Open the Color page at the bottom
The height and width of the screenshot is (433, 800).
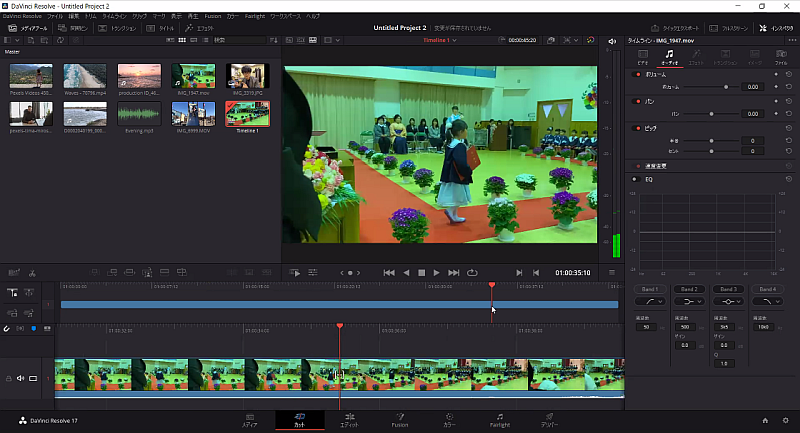click(449, 420)
